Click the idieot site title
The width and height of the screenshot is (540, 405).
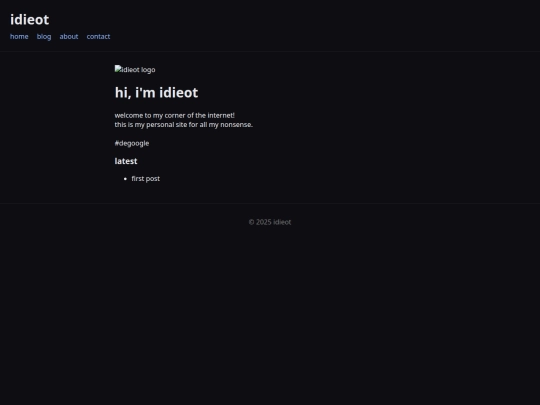[x=30, y=20]
